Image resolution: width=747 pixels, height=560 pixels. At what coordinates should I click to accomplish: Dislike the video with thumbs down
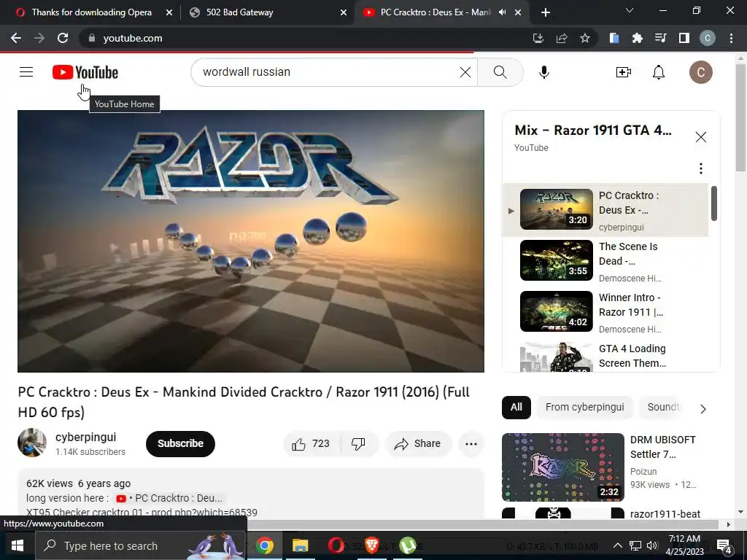tap(359, 444)
